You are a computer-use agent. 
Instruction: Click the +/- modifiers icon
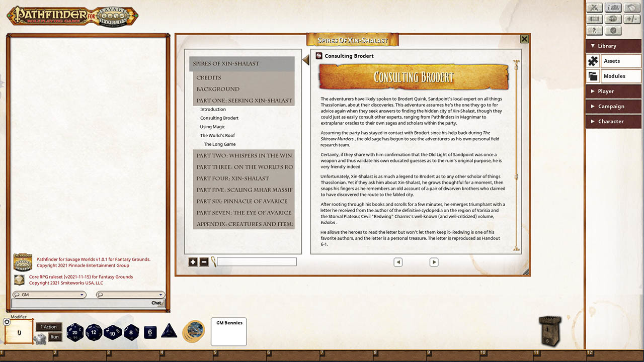[631, 19]
